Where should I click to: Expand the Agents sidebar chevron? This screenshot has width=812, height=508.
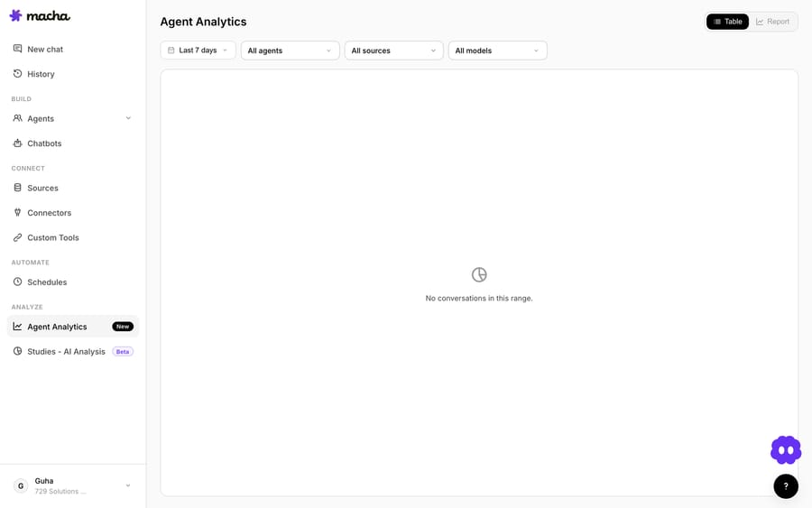[x=128, y=118]
